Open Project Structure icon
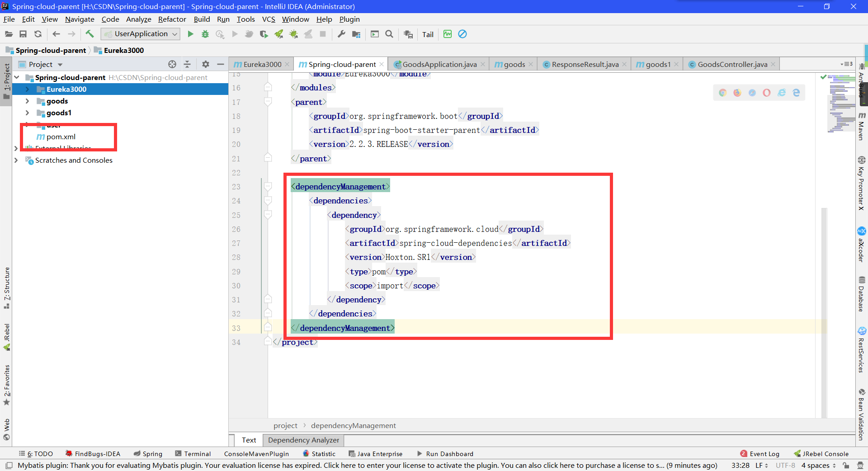Viewport: 868px width, 471px height. coord(356,34)
